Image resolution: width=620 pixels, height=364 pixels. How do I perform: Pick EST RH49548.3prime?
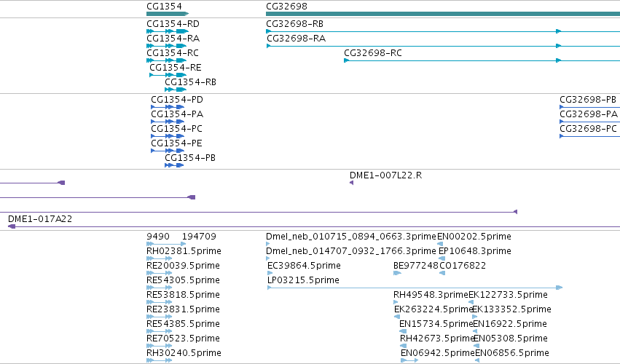click(x=431, y=295)
